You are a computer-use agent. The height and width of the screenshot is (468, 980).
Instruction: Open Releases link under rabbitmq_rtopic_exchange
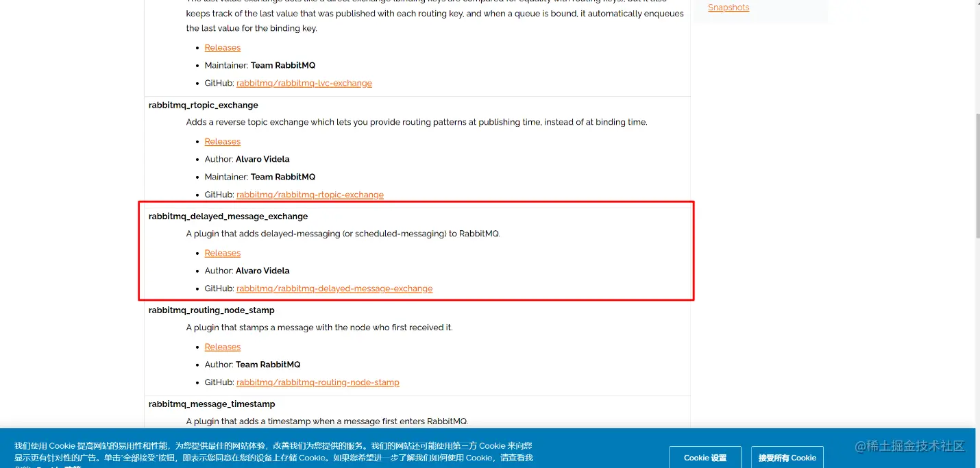(223, 141)
